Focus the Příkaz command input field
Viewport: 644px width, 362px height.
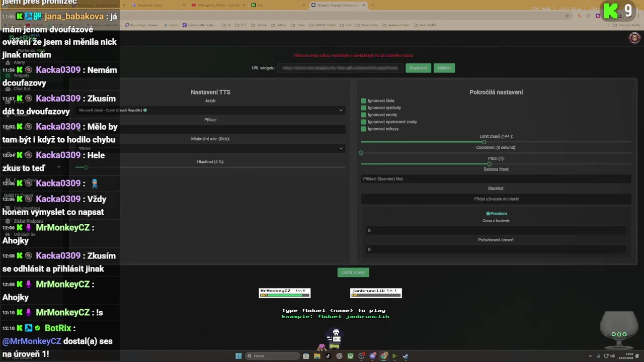211,129
